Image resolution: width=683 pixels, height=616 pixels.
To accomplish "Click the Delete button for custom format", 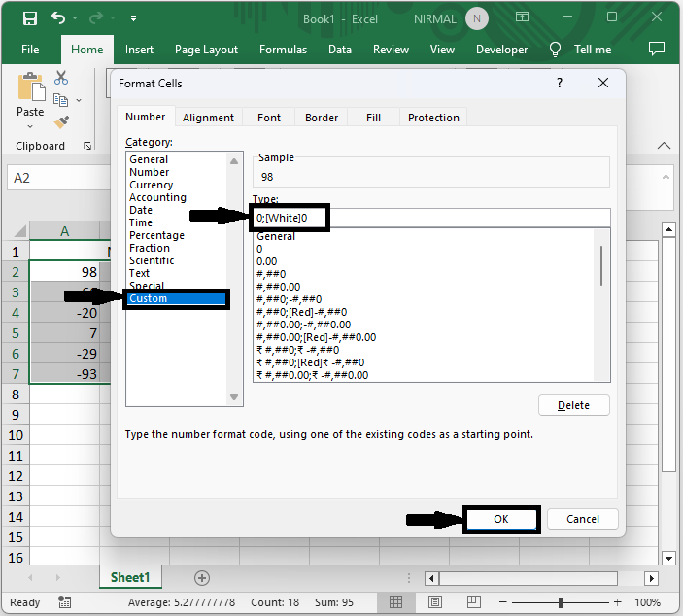I will (573, 405).
